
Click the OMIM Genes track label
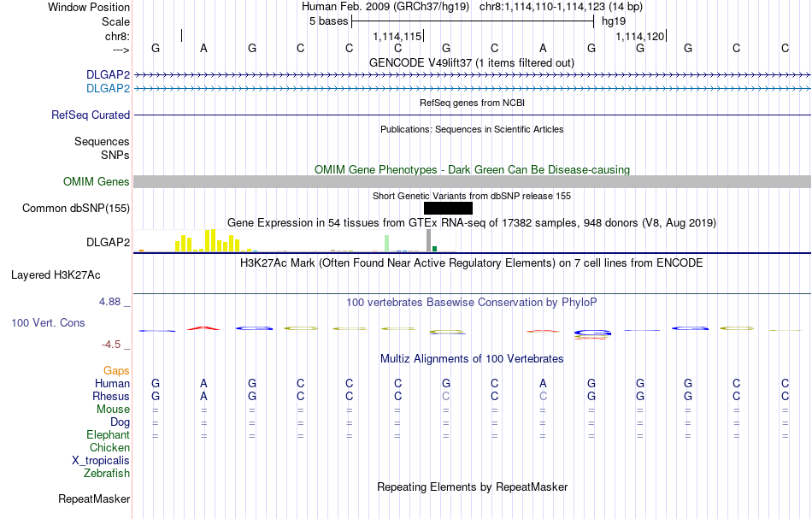coord(97,182)
